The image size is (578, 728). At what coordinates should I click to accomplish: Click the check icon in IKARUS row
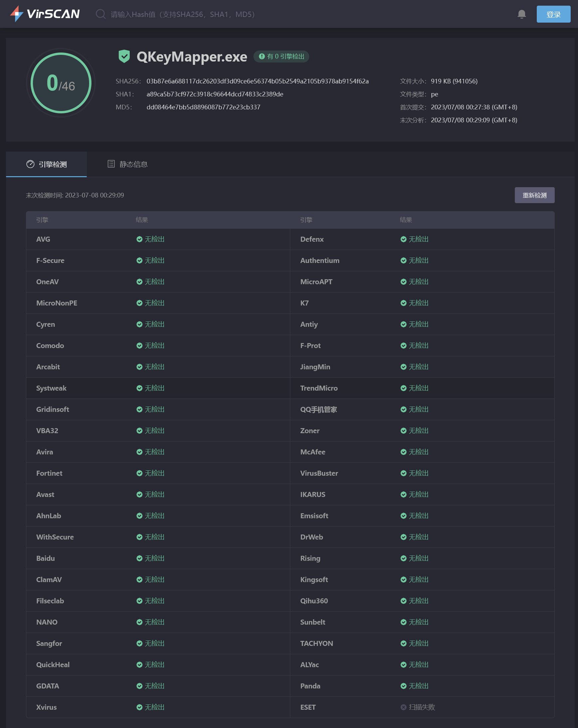403,494
